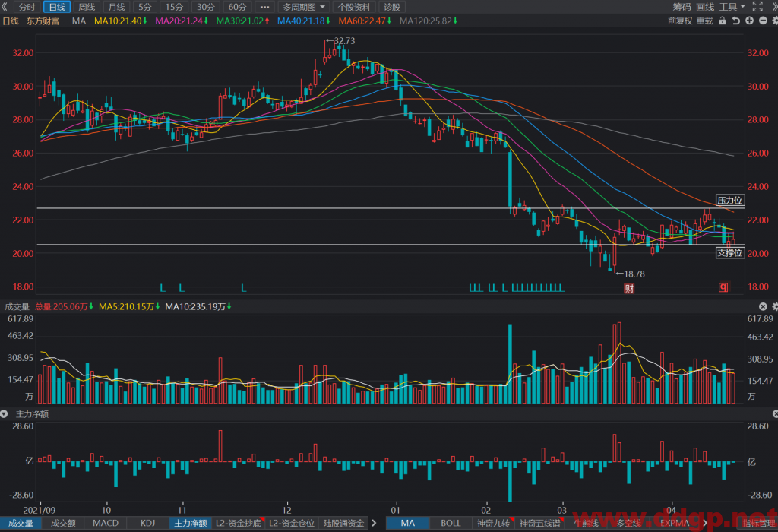Activate the 画线 drawing tool
Screen dimensions: 778x532
point(705,7)
